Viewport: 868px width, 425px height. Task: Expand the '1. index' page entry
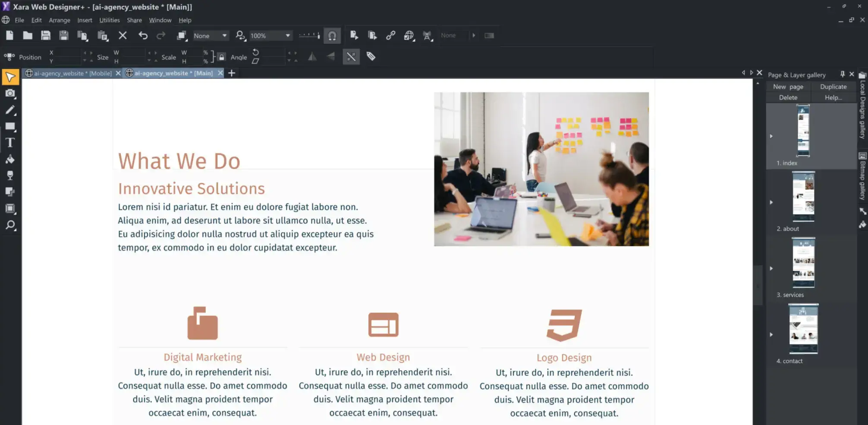(772, 136)
